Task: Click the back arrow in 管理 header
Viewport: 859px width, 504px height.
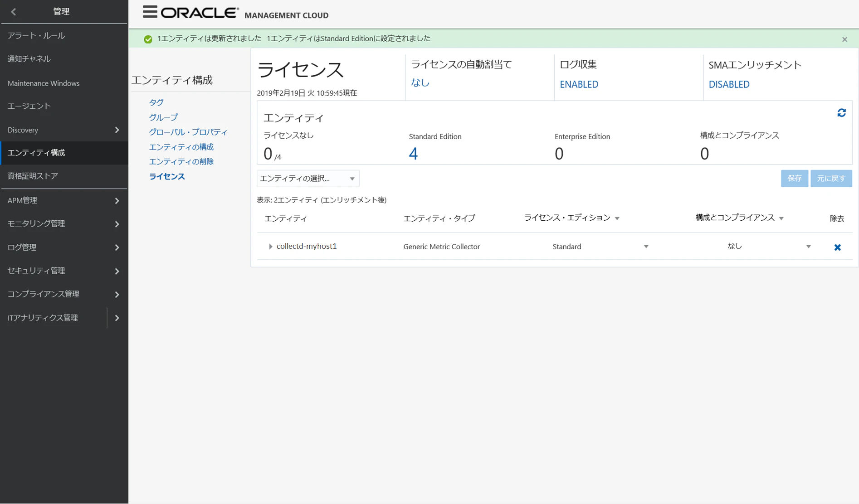Action: point(14,12)
